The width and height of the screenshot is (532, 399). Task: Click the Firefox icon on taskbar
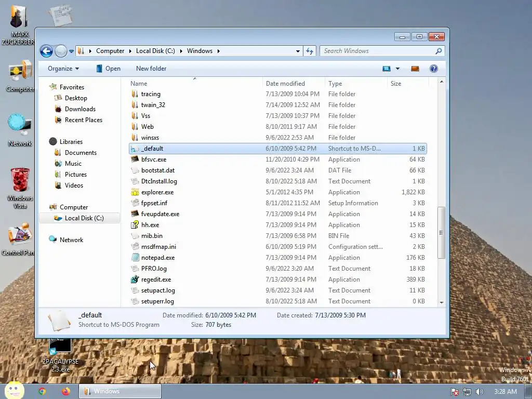click(x=66, y=391)
